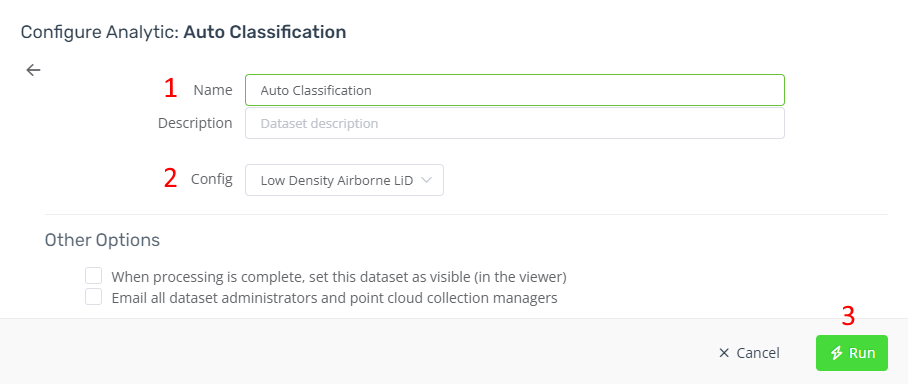This screenshot has width=908, height=384.
Task: Focus the Name field containing Auto Classification
Action: click(x=515, y=90)
